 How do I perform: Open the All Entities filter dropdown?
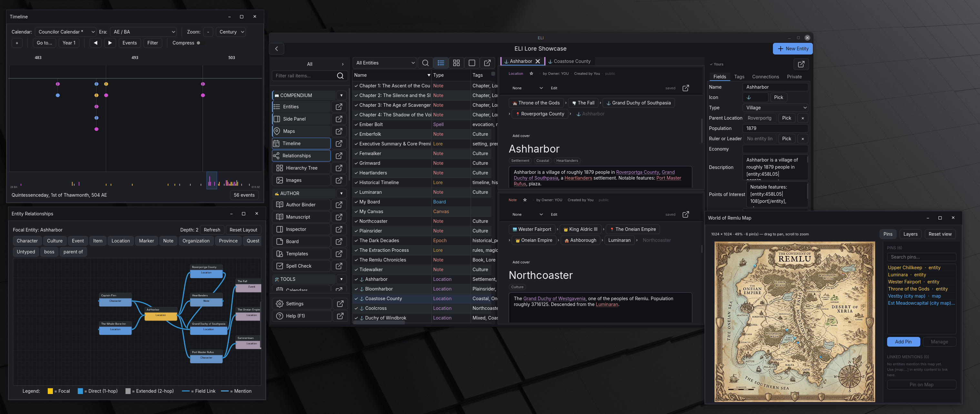coord(385,63)
